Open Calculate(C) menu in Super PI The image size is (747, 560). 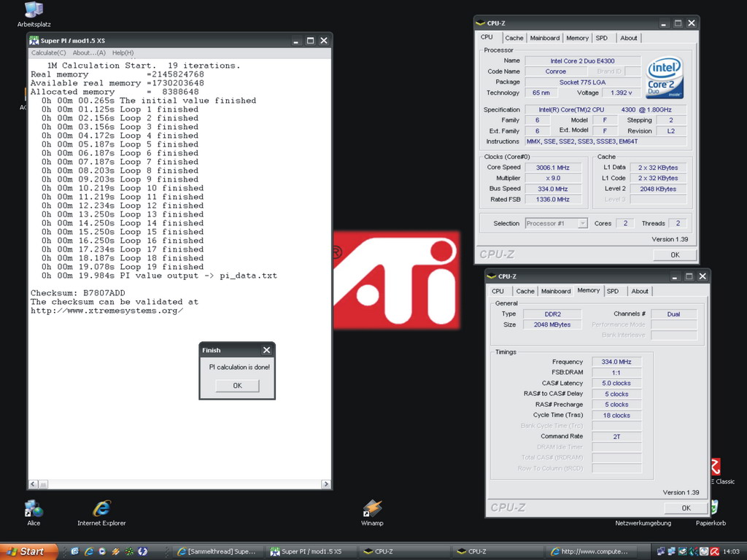coord(49,52)
